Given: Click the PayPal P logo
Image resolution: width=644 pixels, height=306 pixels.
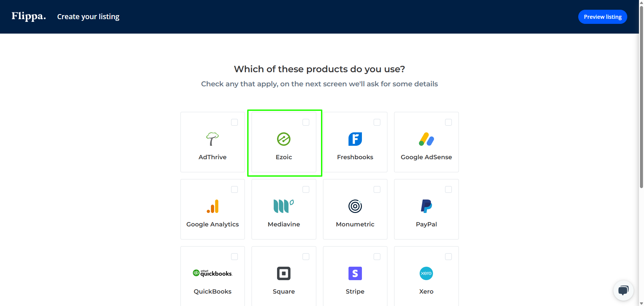Looking at the screenshot, I should [426, 206].
